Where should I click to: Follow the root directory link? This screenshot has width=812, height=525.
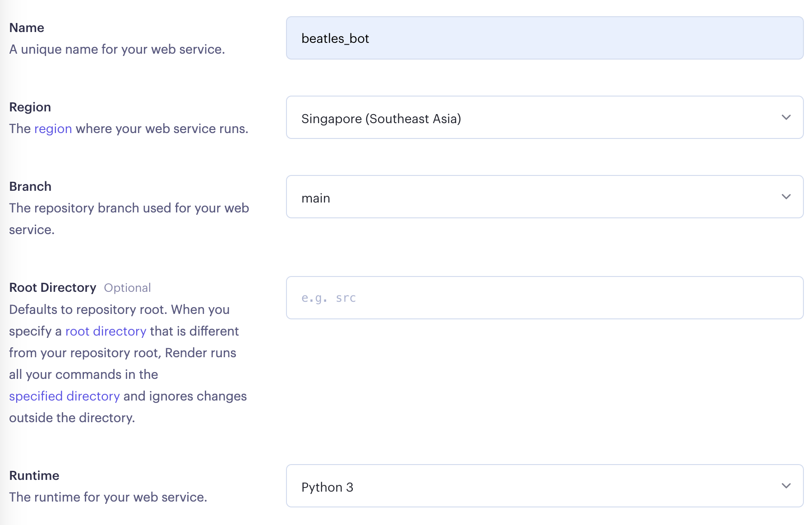point(105,331)
